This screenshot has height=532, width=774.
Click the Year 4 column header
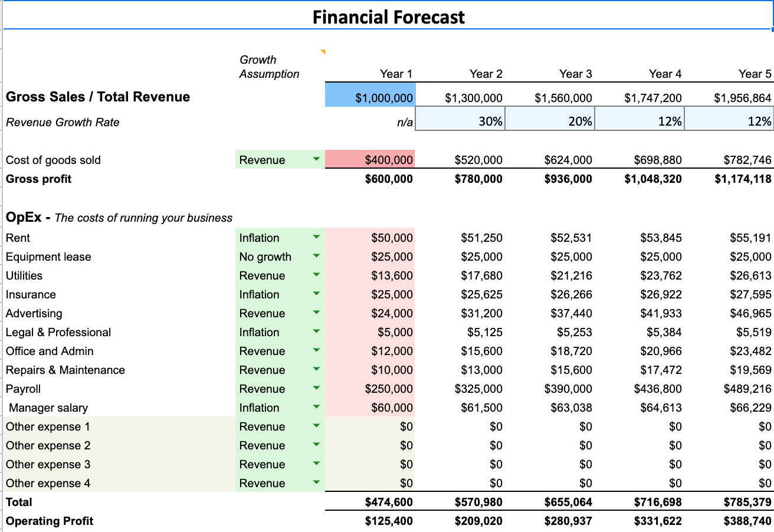tap(665, 74)
